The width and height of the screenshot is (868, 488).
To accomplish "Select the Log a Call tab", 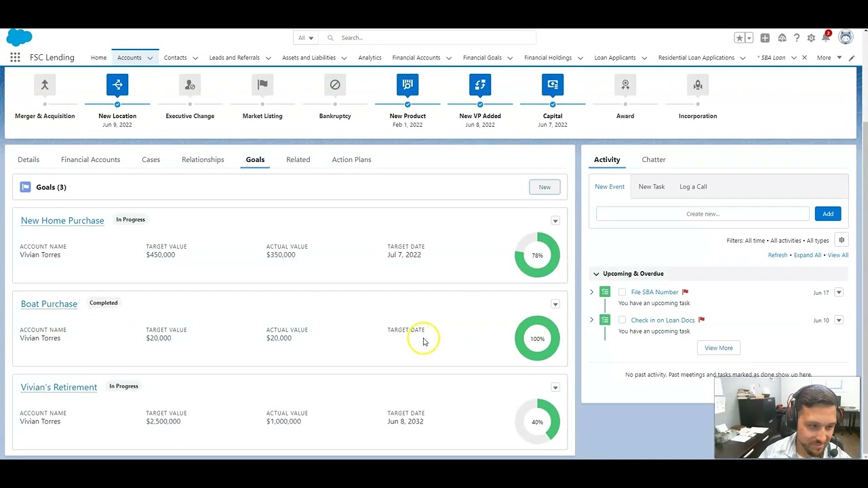I will click(x=693, y=186).
